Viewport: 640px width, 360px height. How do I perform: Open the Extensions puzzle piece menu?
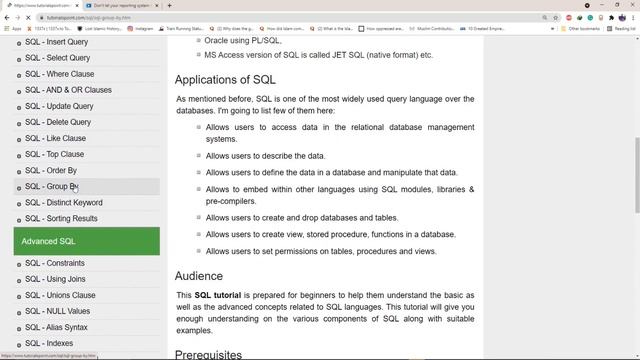coord(611,18)
